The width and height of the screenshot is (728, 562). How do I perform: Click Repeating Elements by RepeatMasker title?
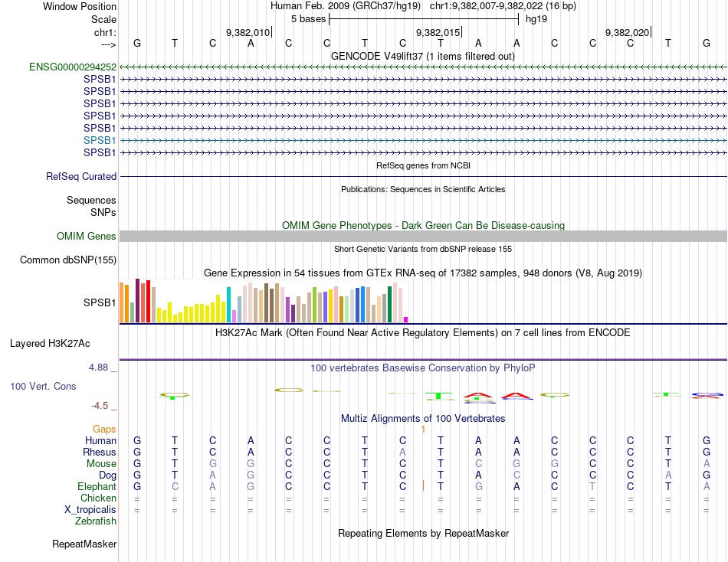click(424, 533)
